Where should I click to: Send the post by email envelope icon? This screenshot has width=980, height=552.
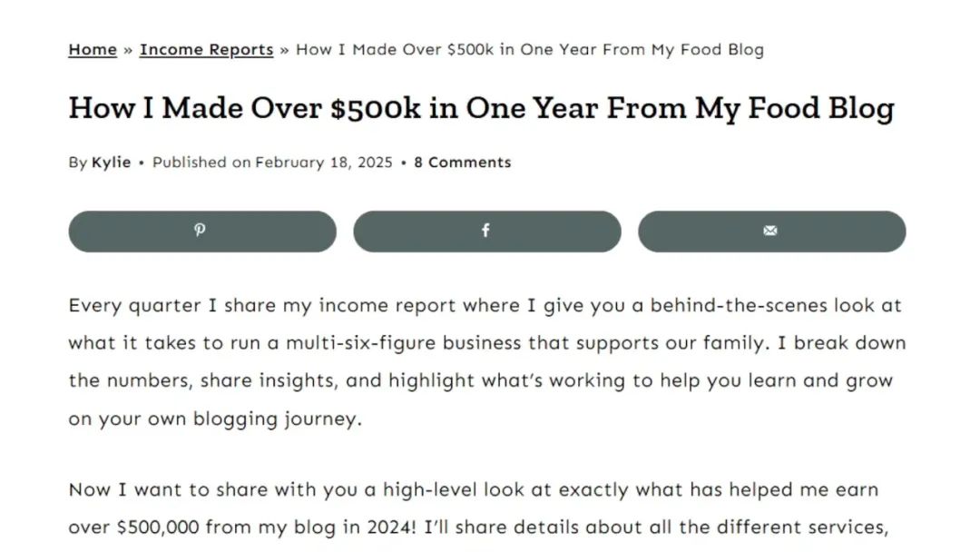[771, 232]
